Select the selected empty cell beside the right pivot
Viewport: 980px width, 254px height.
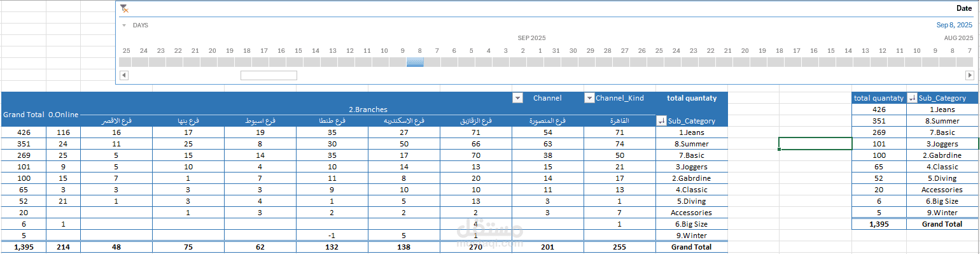pos(815,144)
